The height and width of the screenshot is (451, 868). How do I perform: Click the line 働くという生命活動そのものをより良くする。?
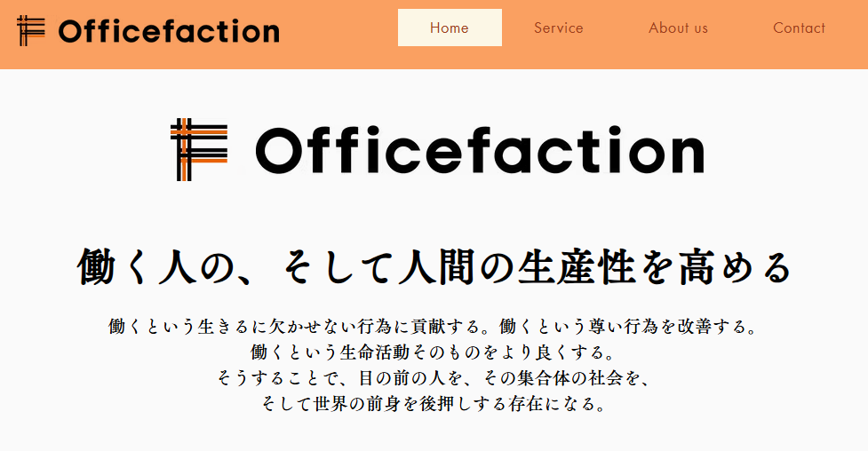tap(434, 352)
